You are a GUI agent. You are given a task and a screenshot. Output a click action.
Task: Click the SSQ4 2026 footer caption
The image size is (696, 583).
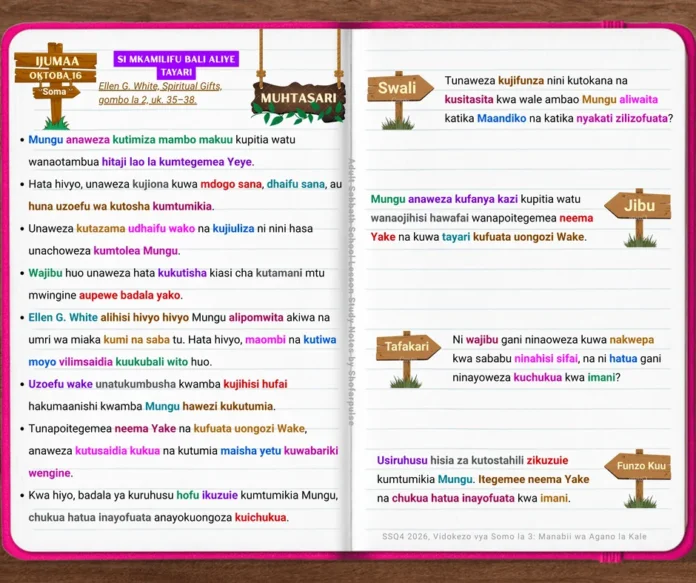click(514, 536)
